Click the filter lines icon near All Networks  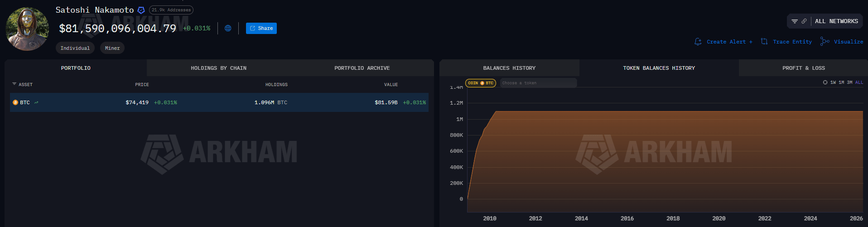795,21
